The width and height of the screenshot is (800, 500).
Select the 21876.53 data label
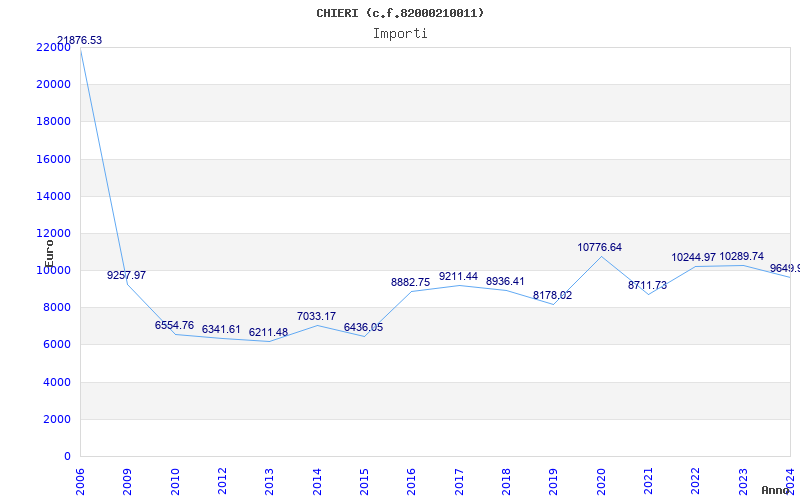(79, 41)
